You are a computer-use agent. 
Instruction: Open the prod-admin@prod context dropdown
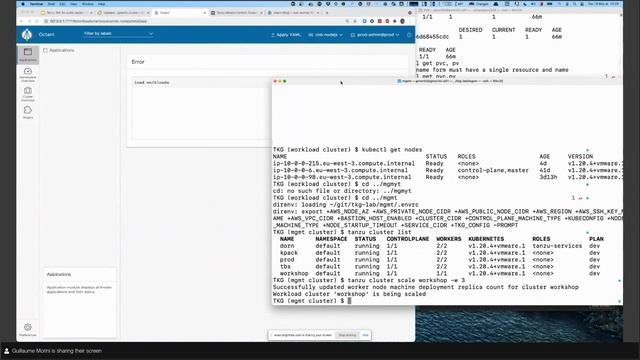pyautogui.click(x=375, y=35)
